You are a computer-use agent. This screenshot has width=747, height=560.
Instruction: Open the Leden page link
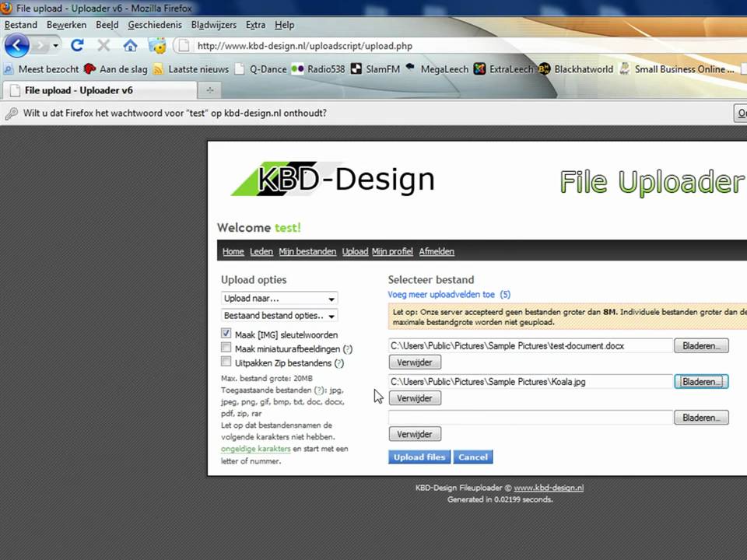tap(261, 251)
